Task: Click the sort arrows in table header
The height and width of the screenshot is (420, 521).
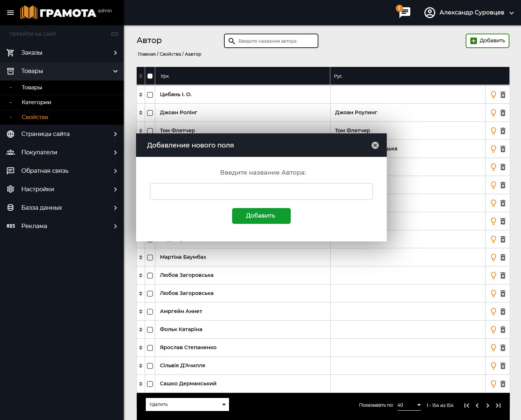Action: (141, 76)
